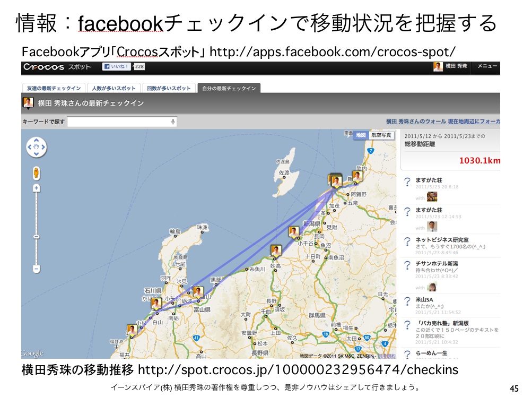Click the profile avatar in the black top bar
Viewport: 532px width, 397px height.
[x=438, y=66]
